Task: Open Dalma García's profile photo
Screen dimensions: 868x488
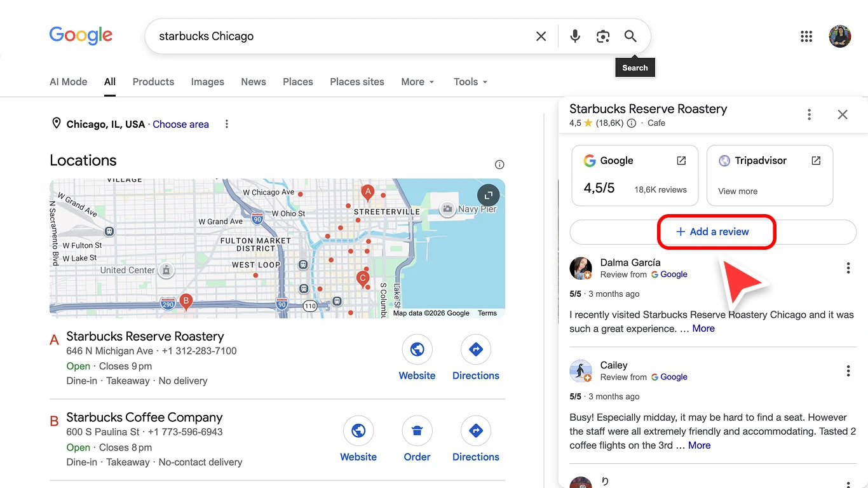Action: (581, 268)
